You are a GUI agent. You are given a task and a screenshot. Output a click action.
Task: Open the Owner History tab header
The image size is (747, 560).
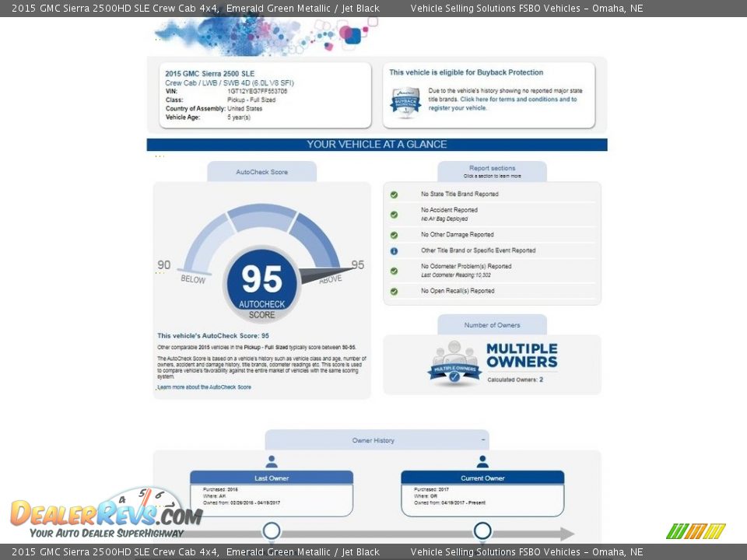pyautogui.click(x=377, y=440)
